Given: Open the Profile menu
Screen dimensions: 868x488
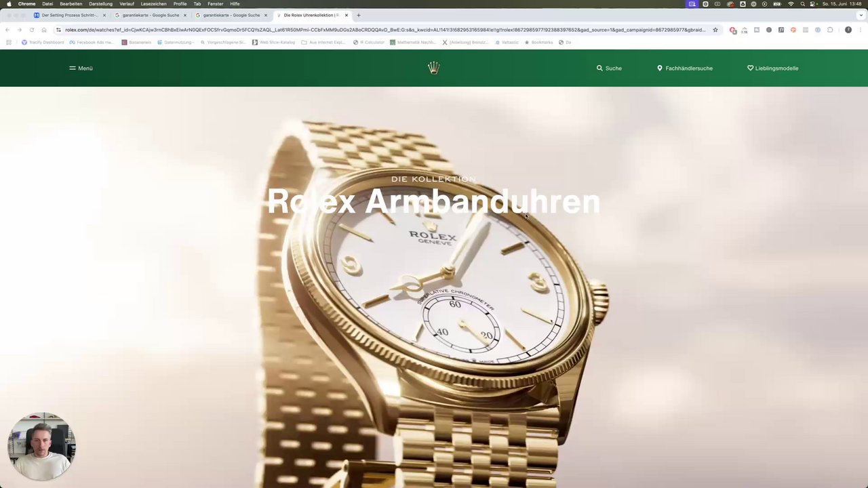Looking at the screenshot, I should click(180, 4).
